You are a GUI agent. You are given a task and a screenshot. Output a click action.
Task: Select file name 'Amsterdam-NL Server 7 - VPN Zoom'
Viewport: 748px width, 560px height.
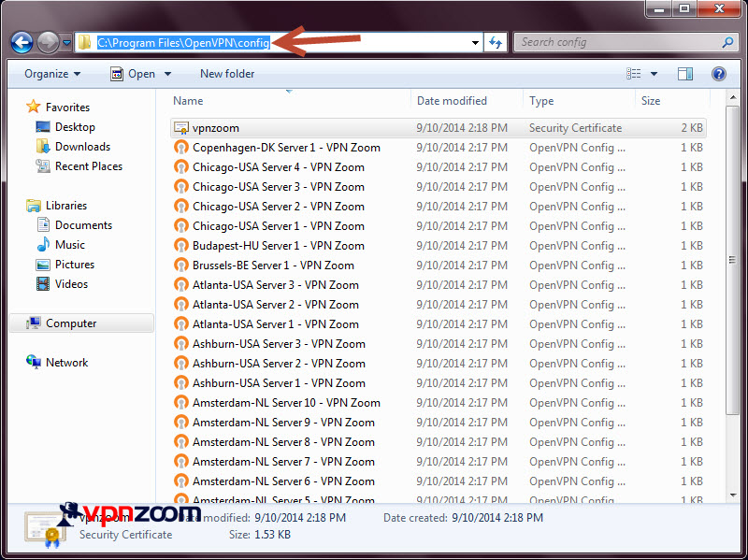(x=283, y=462)
